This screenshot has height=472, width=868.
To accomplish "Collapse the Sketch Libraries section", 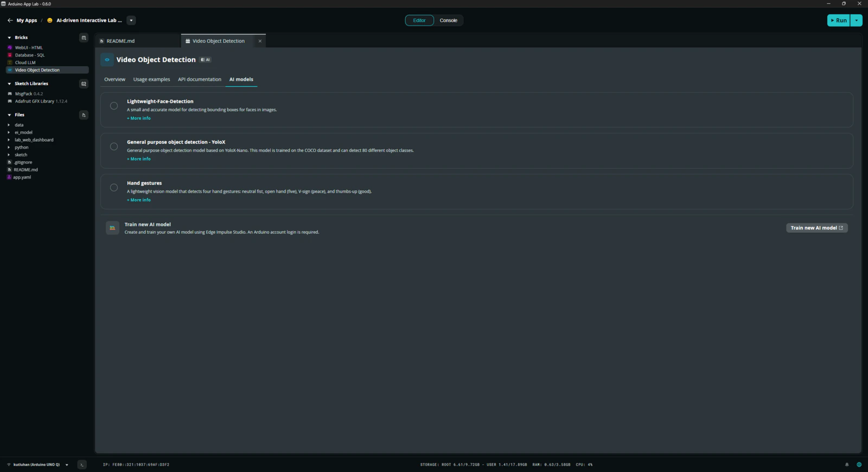I will point(9,84).
